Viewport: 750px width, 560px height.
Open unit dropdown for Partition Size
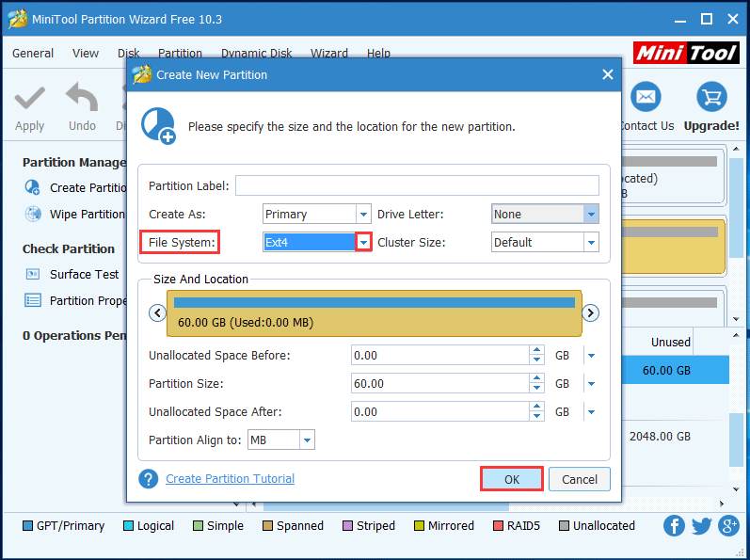tap(591, 384)
